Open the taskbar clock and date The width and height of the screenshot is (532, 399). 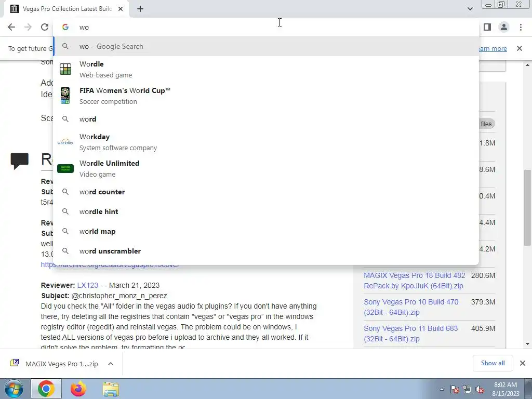(506, 389)
